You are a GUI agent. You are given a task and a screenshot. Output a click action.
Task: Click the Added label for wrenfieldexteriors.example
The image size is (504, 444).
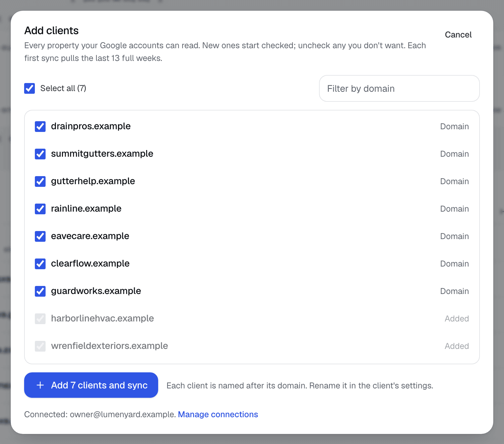coord(457,346)
